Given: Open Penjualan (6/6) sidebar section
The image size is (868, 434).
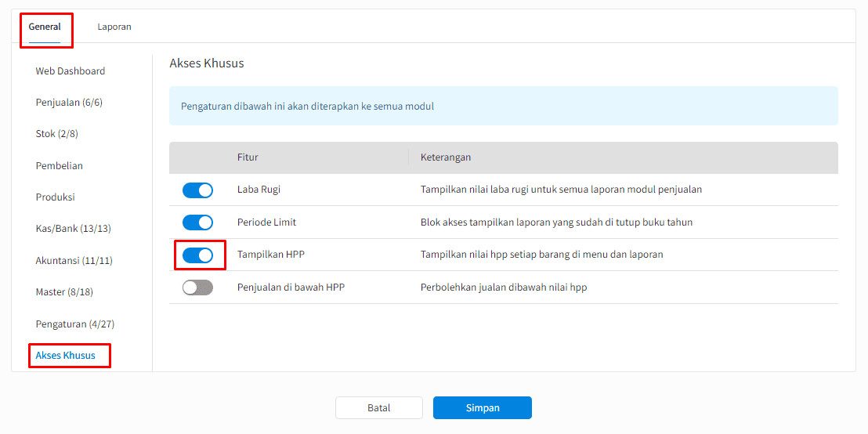Looking at the screenshot, I should [69, 103].
